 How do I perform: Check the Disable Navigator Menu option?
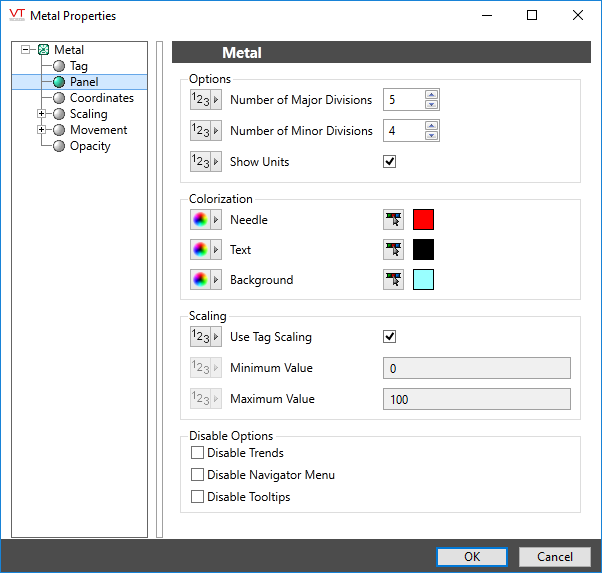click(x=197, y=475)
